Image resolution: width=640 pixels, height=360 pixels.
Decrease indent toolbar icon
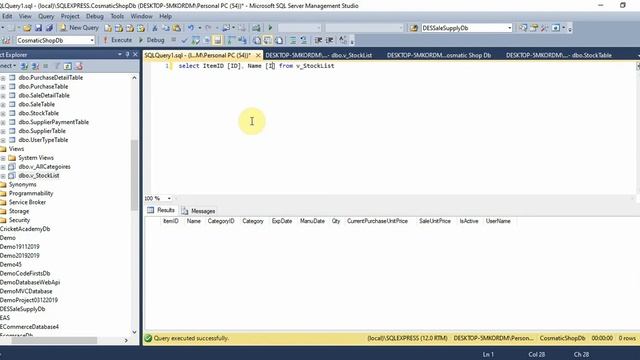[318, 40]
